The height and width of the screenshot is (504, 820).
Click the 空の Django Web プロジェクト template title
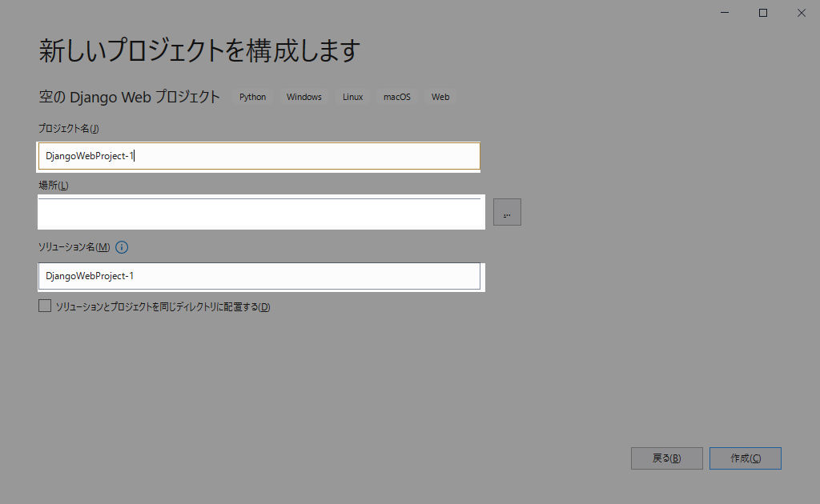point(129,97)
